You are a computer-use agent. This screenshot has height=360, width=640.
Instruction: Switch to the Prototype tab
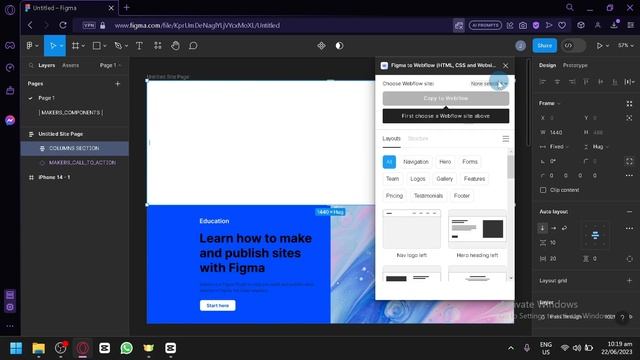pos(575,65)
